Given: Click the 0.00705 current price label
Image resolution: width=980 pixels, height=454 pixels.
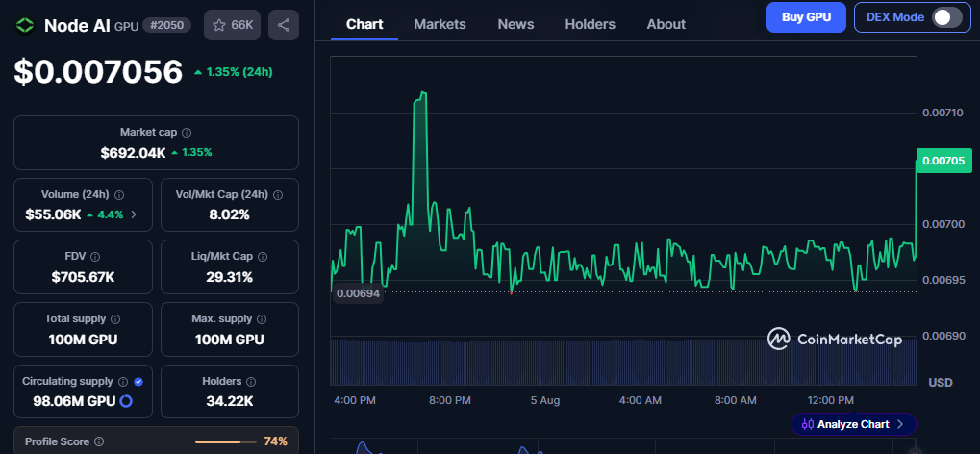Looking at the screenshot, I should tap(943, 161).
